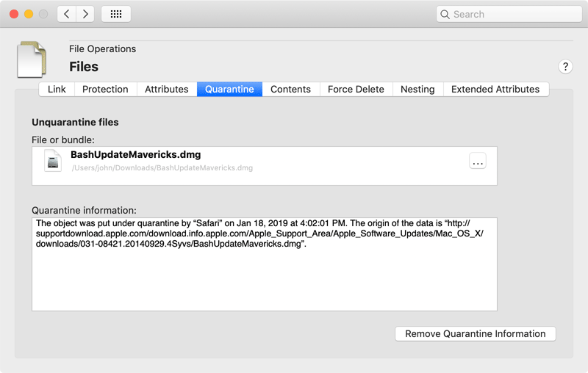This screenshot has width=588, height=373.
Task: Open the Protection tab
Action: tap(105, 89)
